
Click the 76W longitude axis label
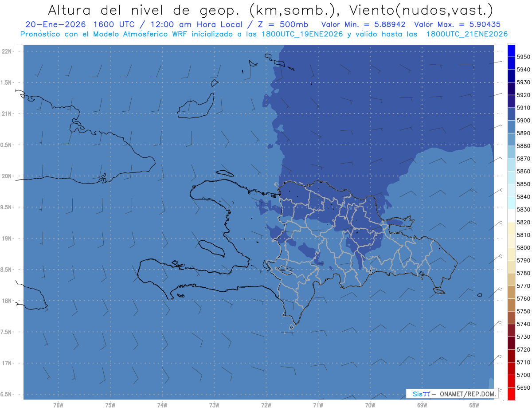58,405
